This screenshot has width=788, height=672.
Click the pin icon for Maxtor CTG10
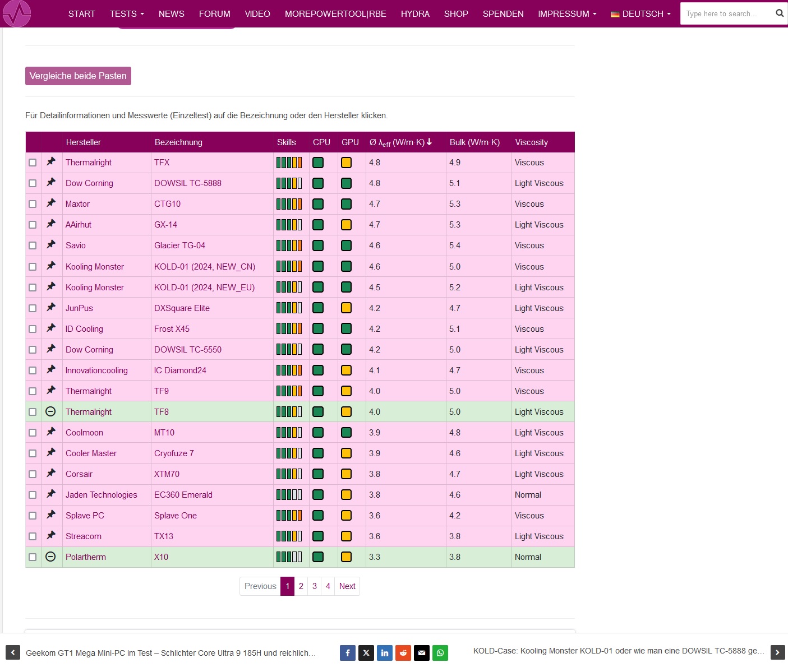pyautogui.click(x=51, y=203)
